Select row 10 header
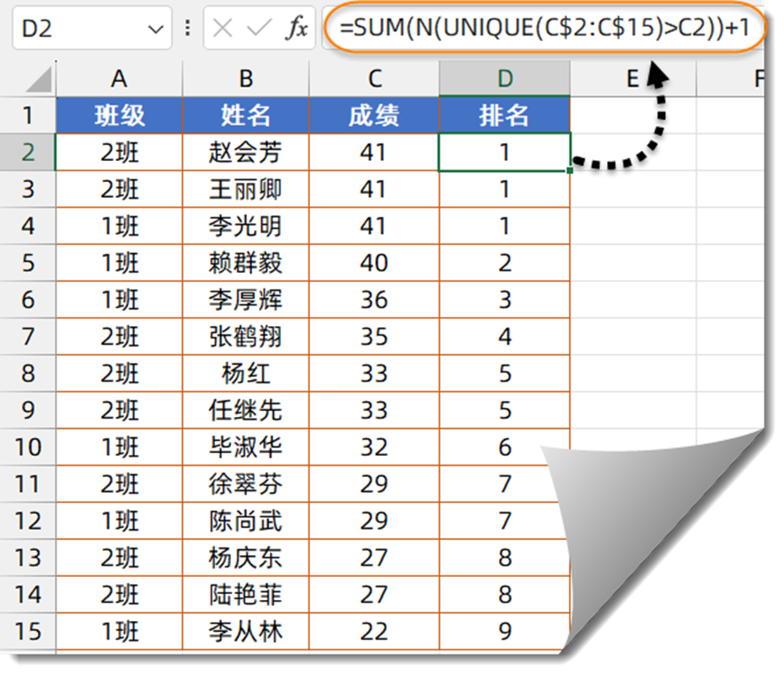784x674 pixels. click(28, 447)
